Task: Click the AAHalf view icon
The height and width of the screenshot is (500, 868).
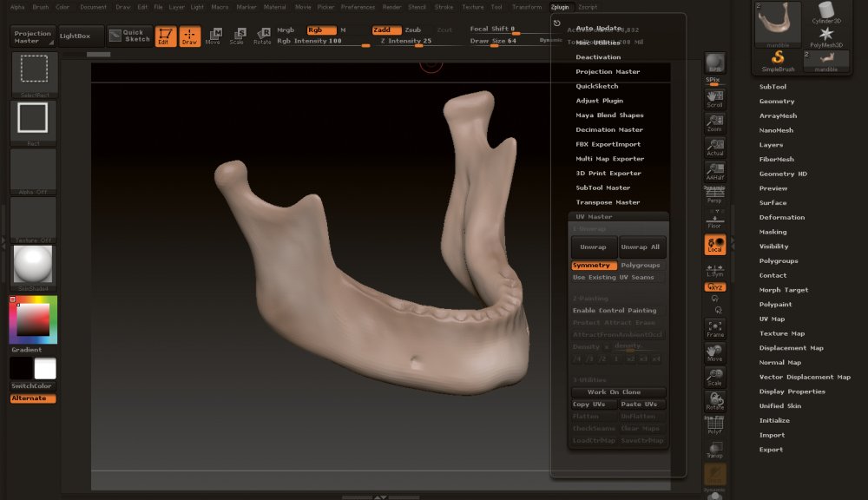Action: [x=714, y=172]
